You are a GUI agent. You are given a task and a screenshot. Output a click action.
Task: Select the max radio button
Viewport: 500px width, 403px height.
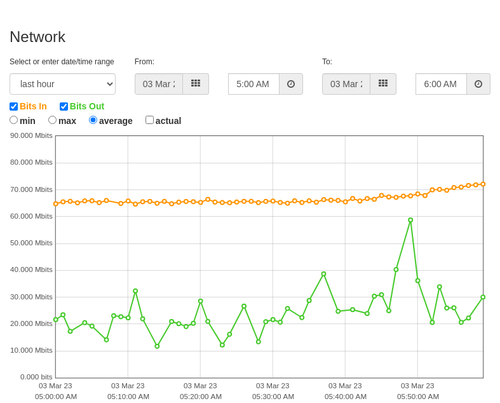[52, 120]
